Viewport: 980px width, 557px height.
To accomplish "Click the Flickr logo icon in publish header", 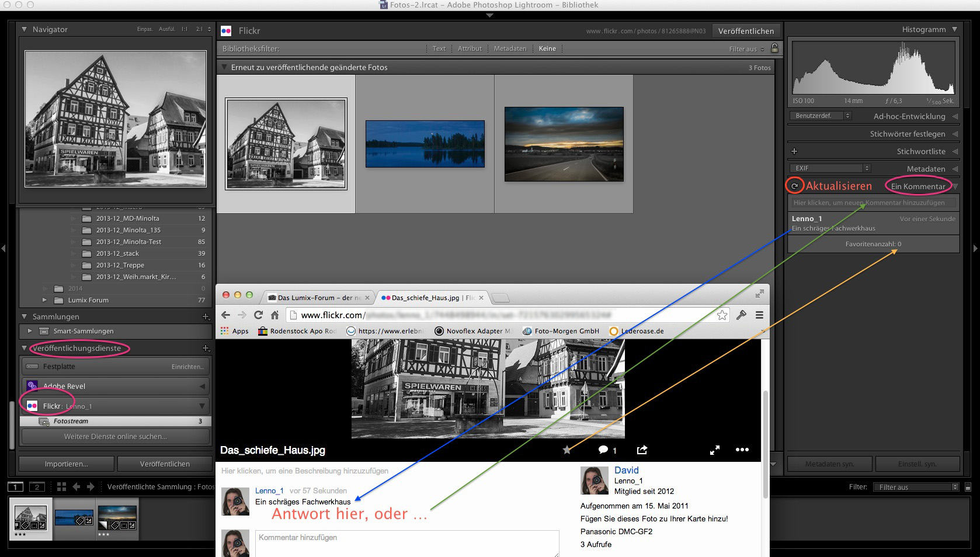I will (226, 30).
